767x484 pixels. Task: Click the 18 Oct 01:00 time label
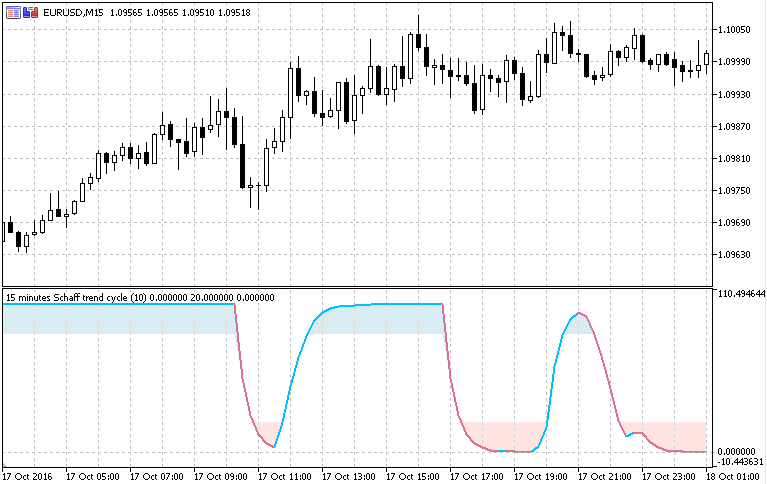click(735, 475)
